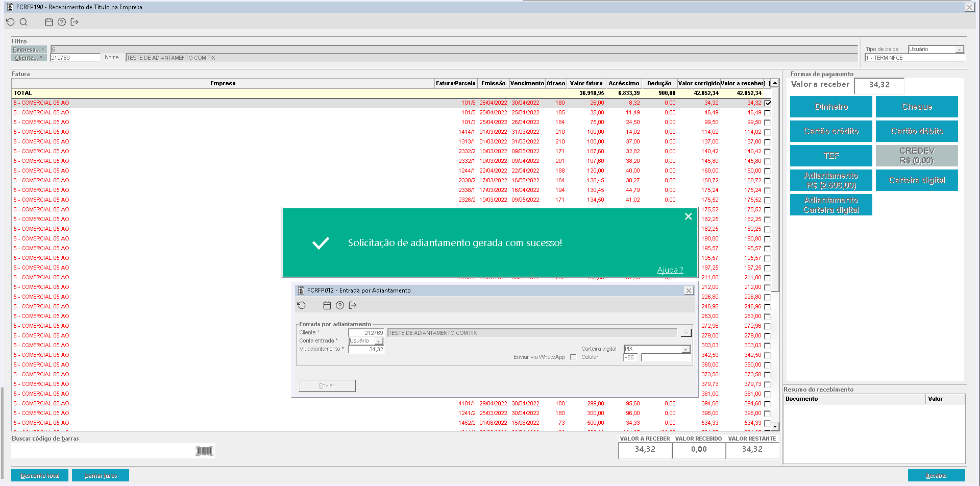Open the Ajuda ? link in notification

point(670,270)
